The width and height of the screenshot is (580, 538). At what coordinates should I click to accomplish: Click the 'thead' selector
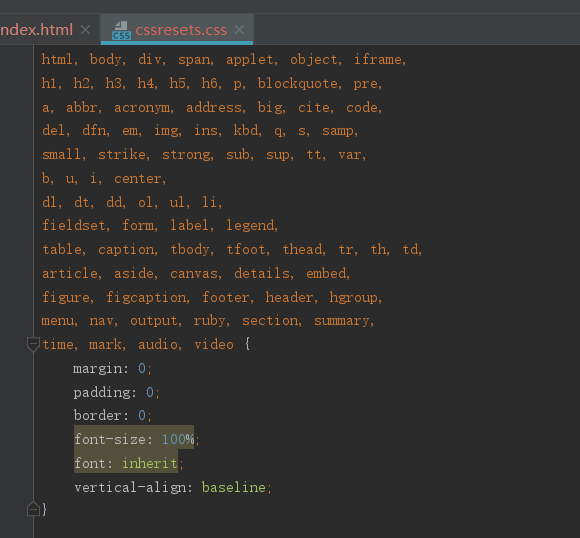coord(302,250)
